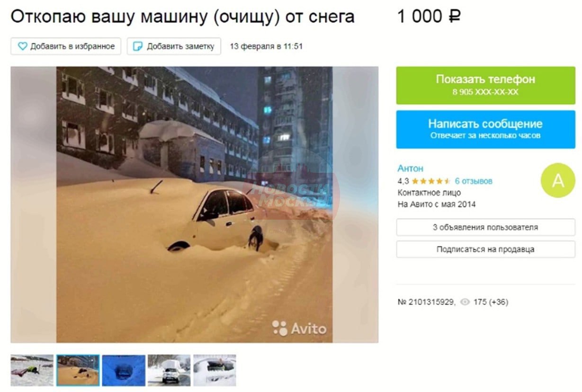The image size is (582, 392).
Task: Select the blue snow hole thumbnail
Action: click(x=124, y=370)
